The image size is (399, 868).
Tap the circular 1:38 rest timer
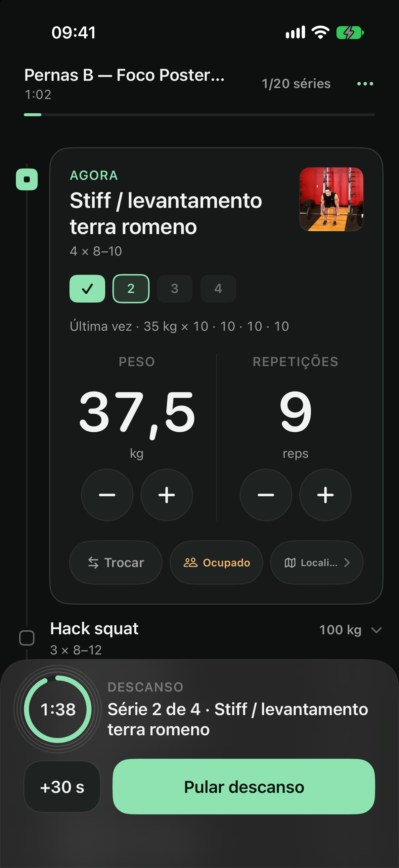[x=58, y=709]
